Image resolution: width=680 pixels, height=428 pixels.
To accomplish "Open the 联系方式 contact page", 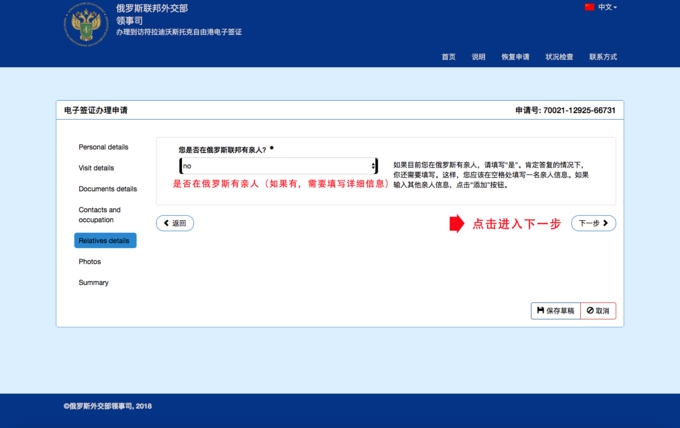I will [603, 57].
